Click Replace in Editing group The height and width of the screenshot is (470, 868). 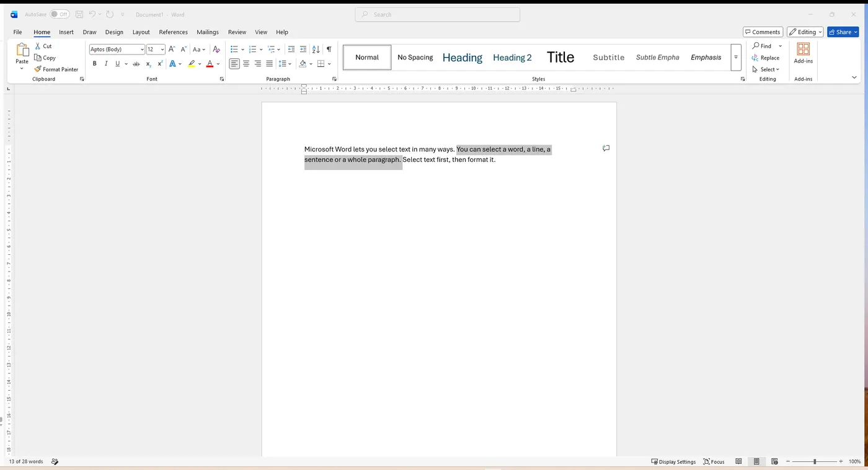(x=766, y=58)
